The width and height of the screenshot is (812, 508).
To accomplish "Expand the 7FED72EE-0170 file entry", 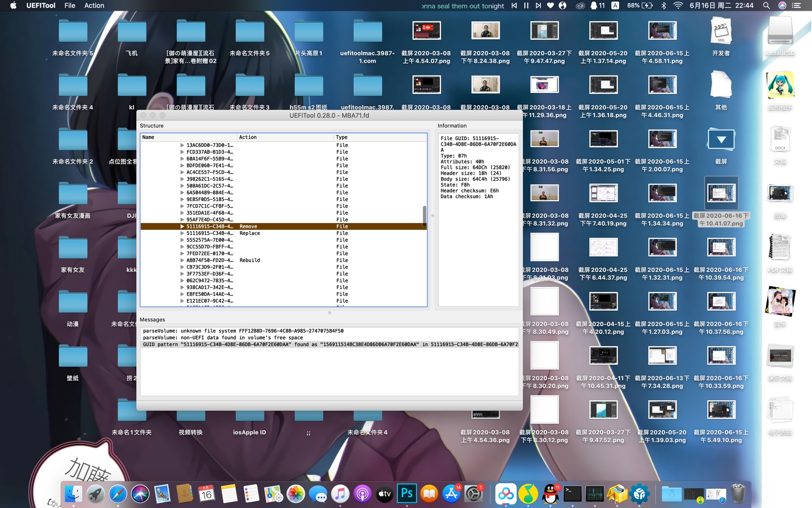I will click(182, 254).
